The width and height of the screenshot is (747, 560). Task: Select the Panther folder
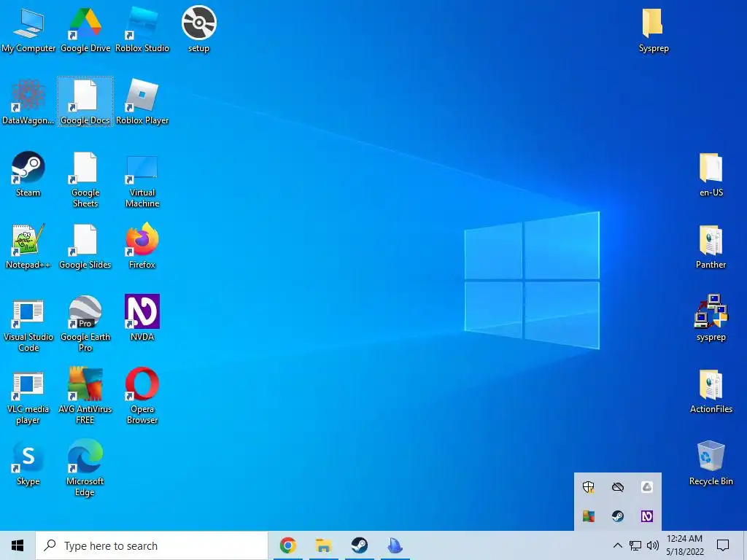[x=711, y=246]
